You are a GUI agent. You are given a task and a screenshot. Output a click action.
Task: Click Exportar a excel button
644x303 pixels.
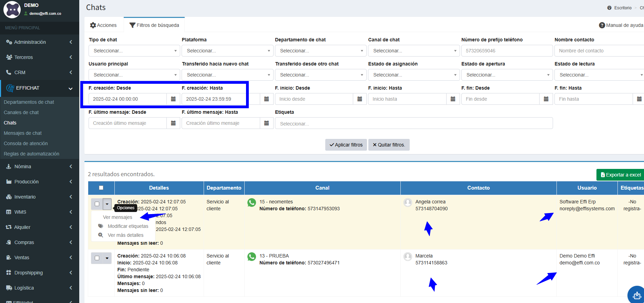pos(621,175)
